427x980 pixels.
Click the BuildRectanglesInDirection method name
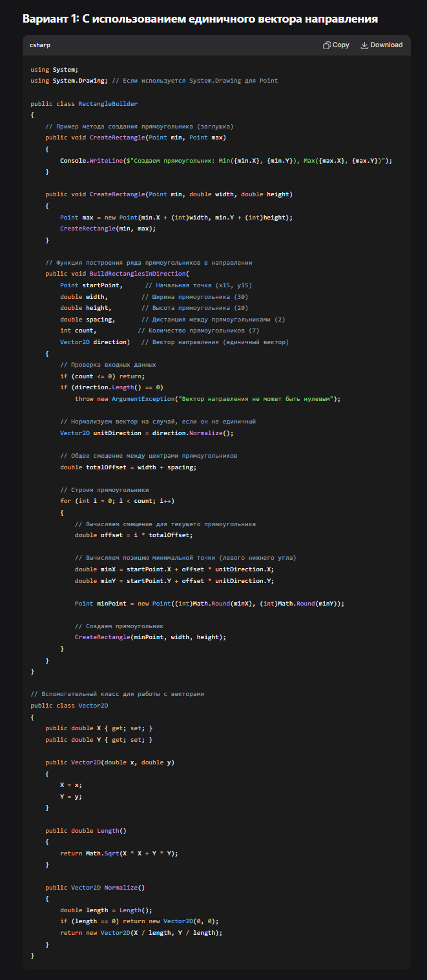tap(134, 274)
